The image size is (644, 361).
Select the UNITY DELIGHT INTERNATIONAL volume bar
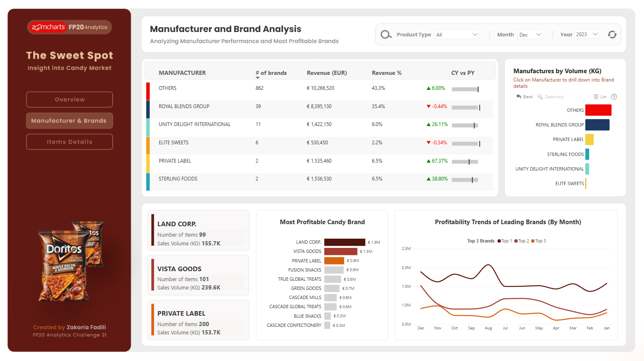(587, 169)
